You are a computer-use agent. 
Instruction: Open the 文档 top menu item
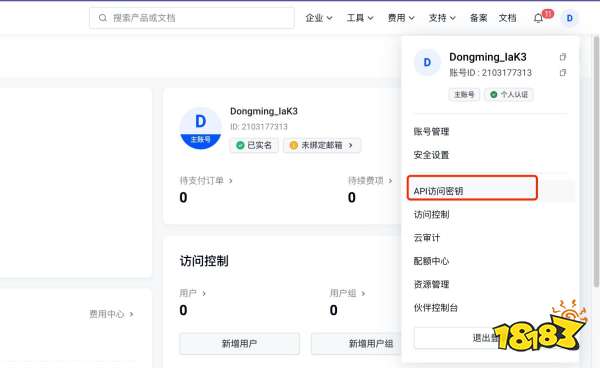tap(507, 18)
